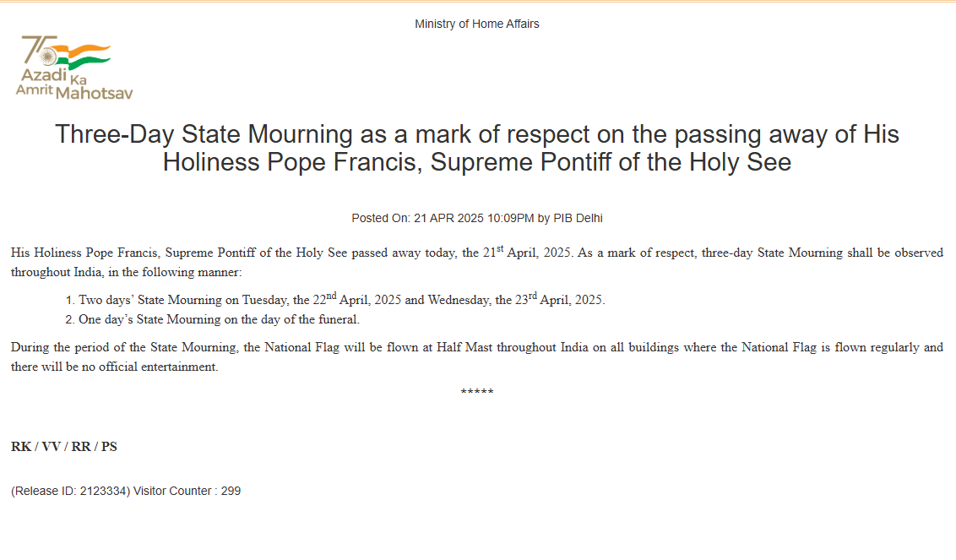Click the paragraph about National Flag at Half Mast
This screenshot has width=956, height=560.
click(x=476, y=356)
